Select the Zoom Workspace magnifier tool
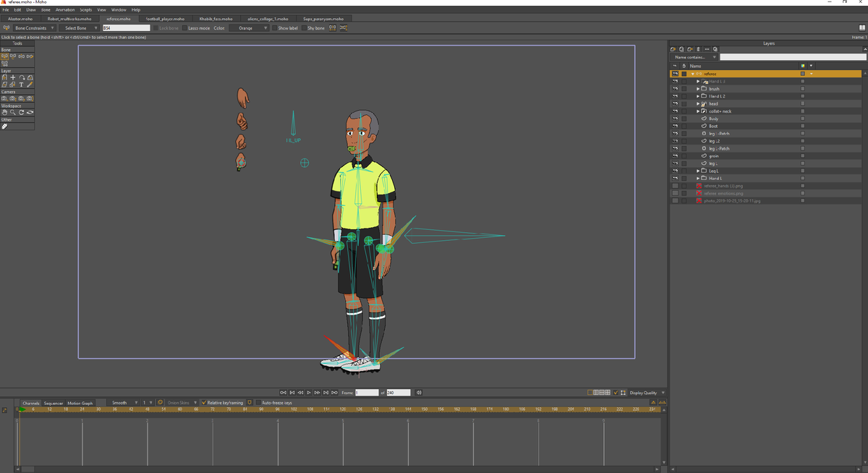The image size is (868, 473). click(x=13, y=112)
